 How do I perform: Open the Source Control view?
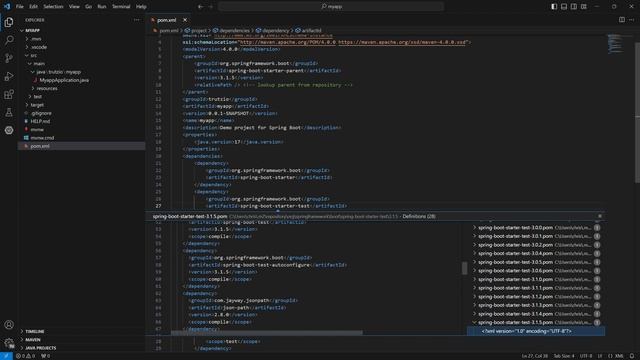click(9, 58)
